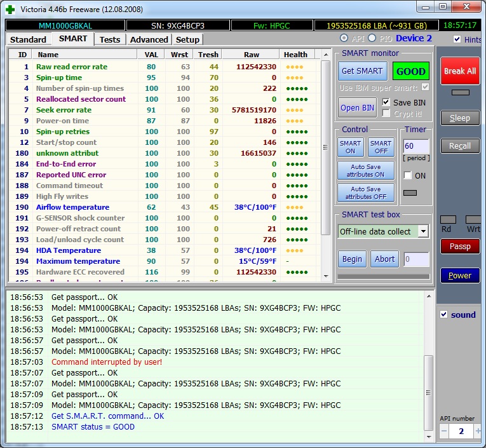Click the Get SMART button
The height and width of the screenshot is (448, 486).
(x=362, y=71)
